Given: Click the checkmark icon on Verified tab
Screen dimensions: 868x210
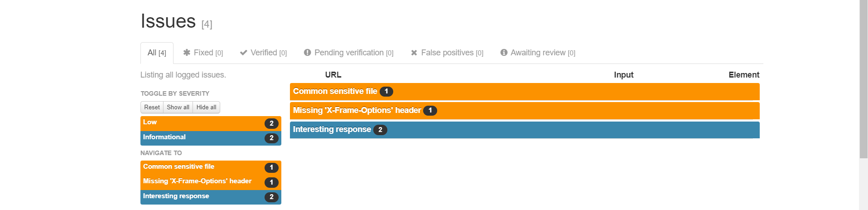Looking at the screenshot, I should pyautogui.click(x=244, y=53).
